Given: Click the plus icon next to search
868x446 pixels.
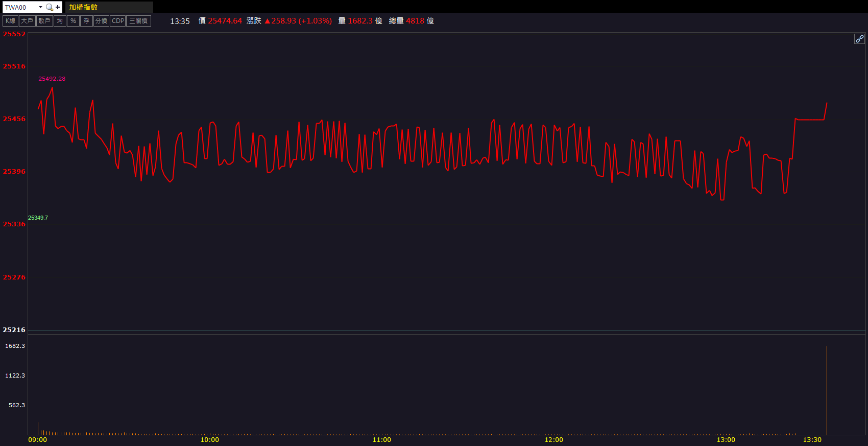Looking at the screenshot, I should pyautogui.click(x=58, y=7).
